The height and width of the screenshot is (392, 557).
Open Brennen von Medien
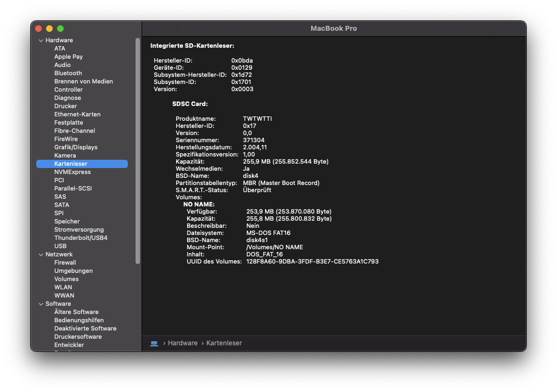coord(83,81)
